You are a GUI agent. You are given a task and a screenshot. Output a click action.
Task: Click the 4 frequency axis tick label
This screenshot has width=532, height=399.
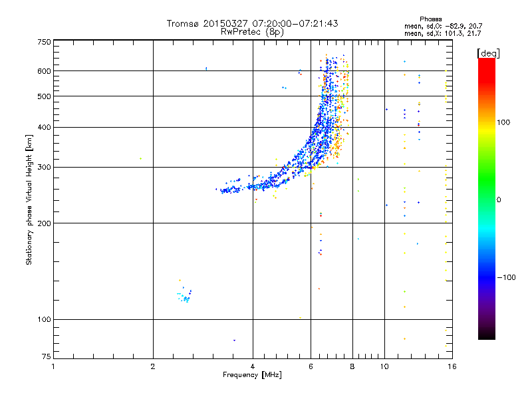click(x=253, y=366)
